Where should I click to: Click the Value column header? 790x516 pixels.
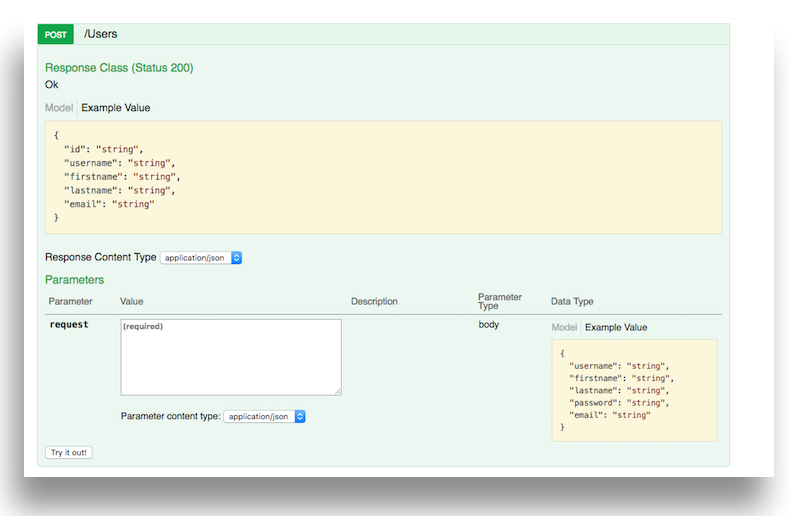tap(131, 301)
